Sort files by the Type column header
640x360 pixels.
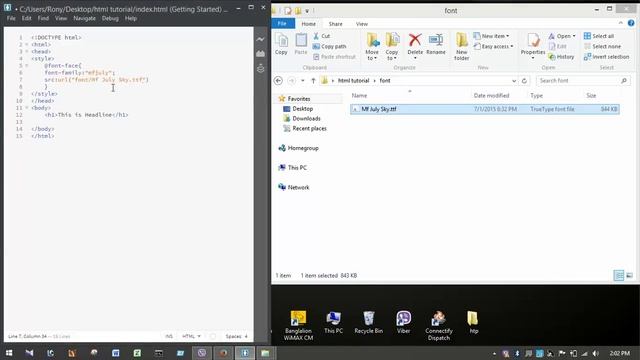click(537, 96)
